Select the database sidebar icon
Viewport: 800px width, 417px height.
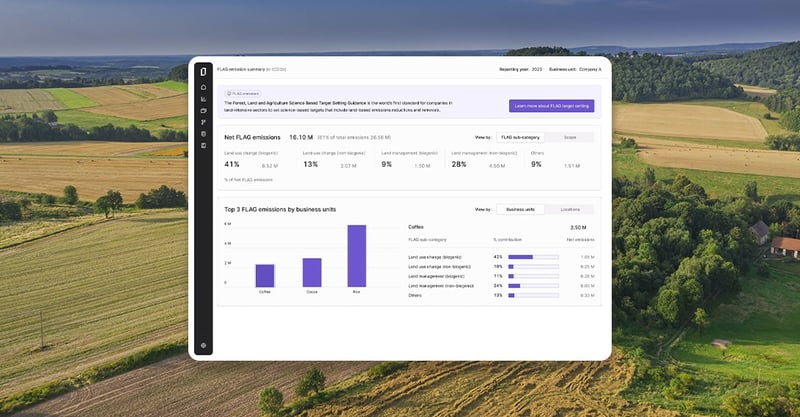[x=204, y=134]
